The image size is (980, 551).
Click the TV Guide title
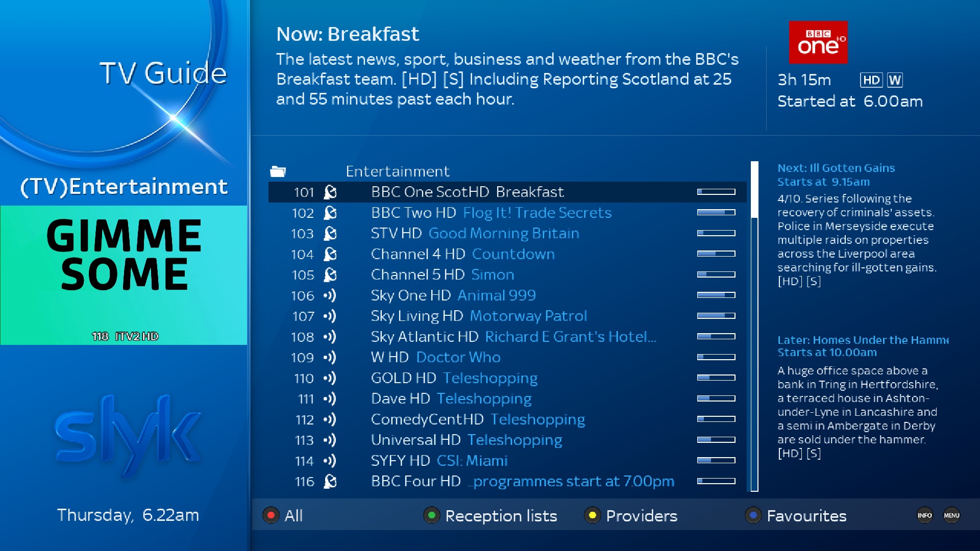coord(163,73)
